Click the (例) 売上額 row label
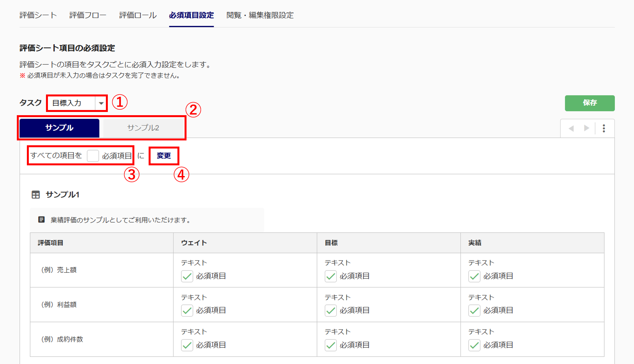This screenshot has height=364, width=634. point(59,270)
